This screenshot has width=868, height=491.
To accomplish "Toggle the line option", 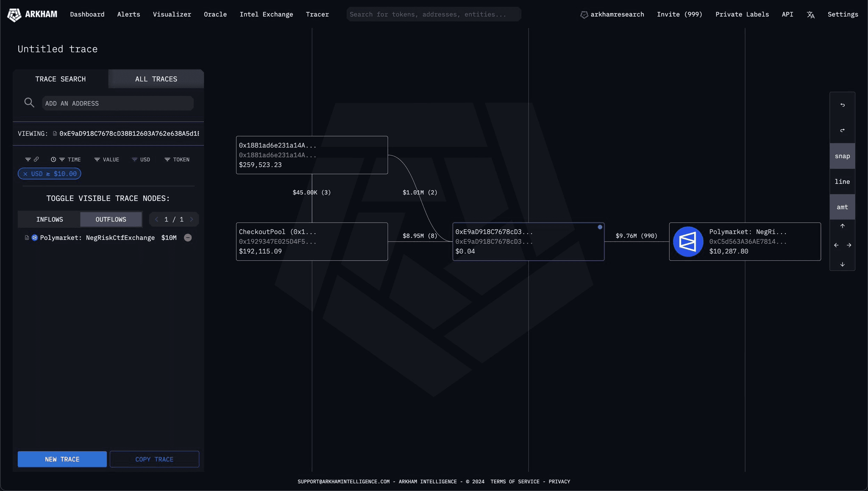I will [842, 181].
